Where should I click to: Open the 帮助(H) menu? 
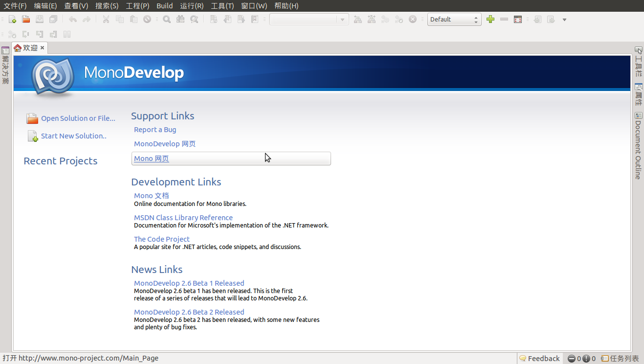[287, 6]
